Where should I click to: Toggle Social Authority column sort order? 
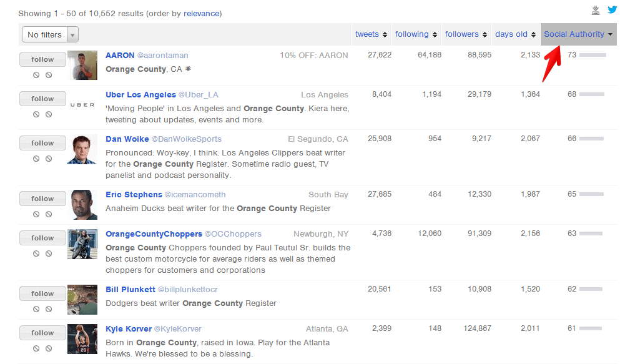pos(578,34)
